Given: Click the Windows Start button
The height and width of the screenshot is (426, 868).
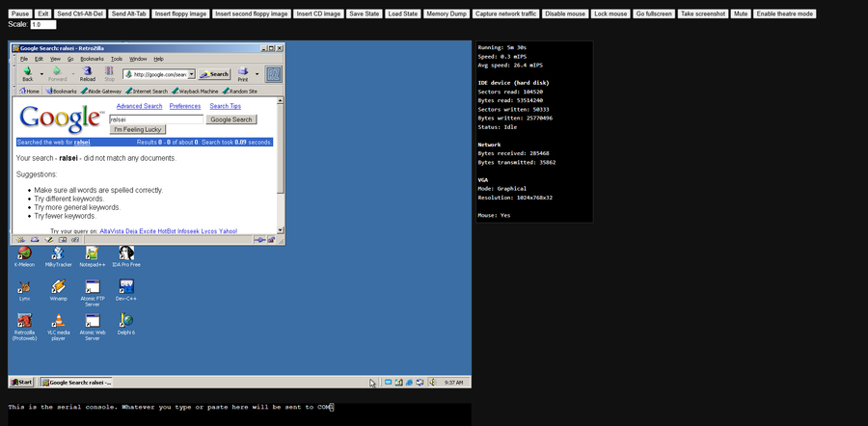Looking at the screenshot, I should [21, 382].
